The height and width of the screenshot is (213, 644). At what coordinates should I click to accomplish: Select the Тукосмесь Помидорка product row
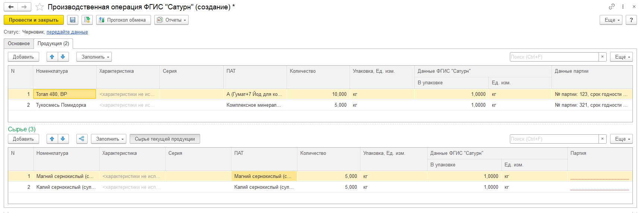pos(61,105)
